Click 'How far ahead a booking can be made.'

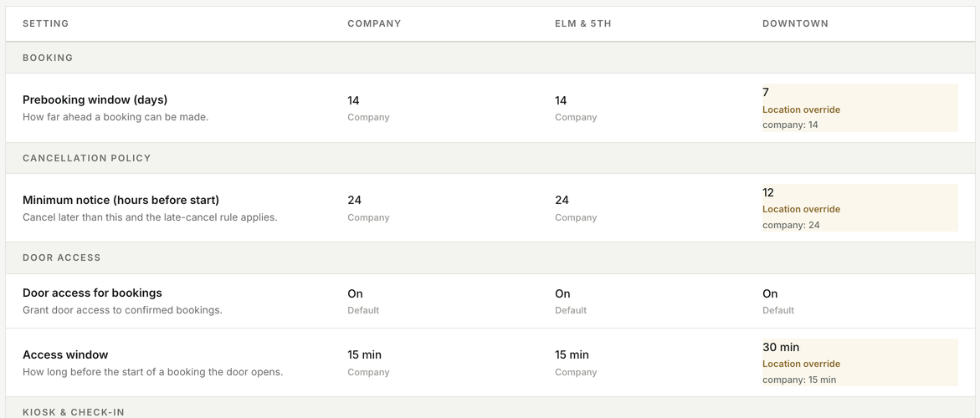coord(115,117)
